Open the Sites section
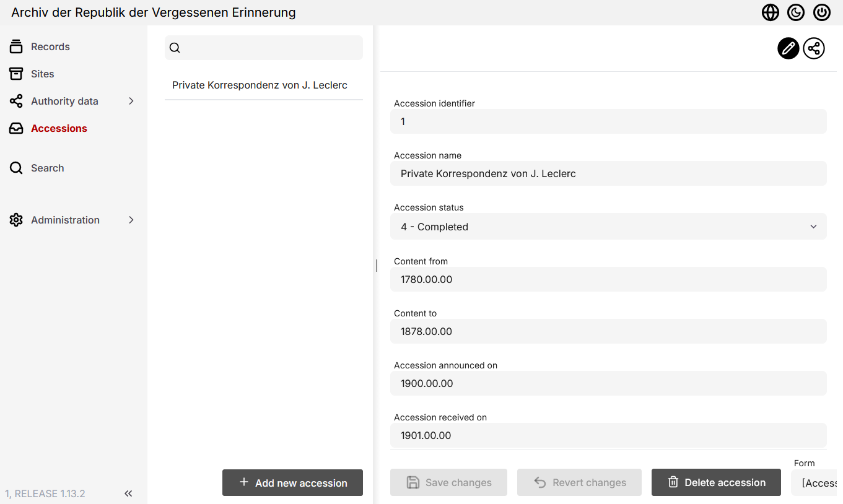The width and height of the screenshot is (843, 504). tap(42, 74)
